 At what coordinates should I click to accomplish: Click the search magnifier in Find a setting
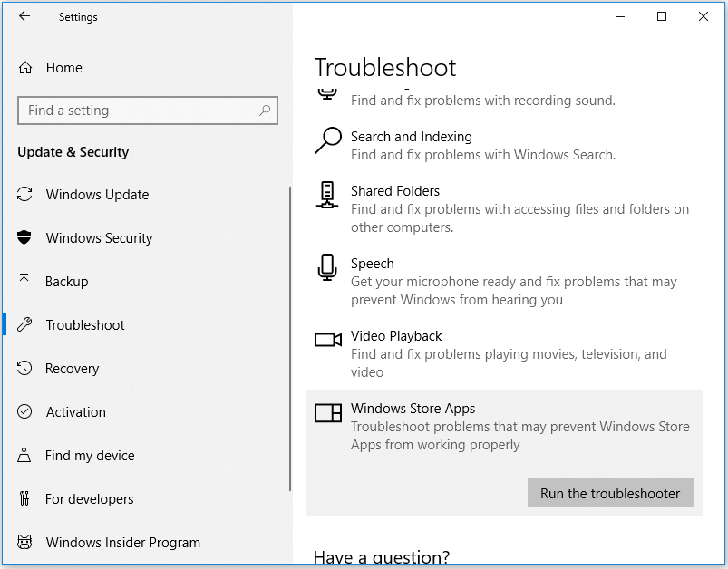(265, 111)
